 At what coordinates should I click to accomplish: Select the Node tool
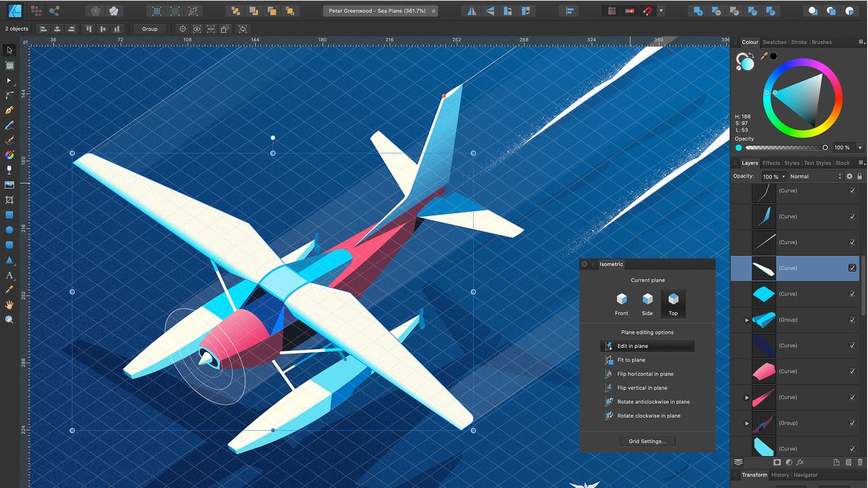9,81
